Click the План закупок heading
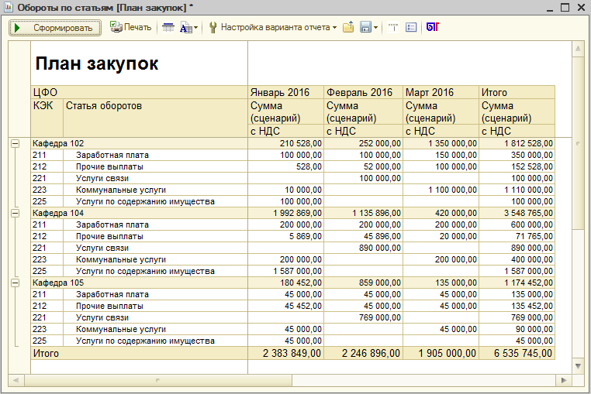The width and height of the screenshot is (591, 394). pos(97,63)
